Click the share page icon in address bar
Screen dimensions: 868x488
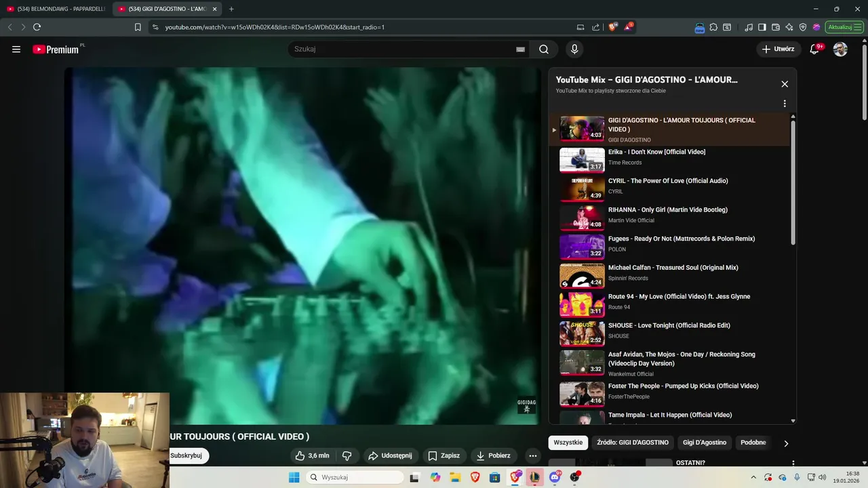(595, 27)
